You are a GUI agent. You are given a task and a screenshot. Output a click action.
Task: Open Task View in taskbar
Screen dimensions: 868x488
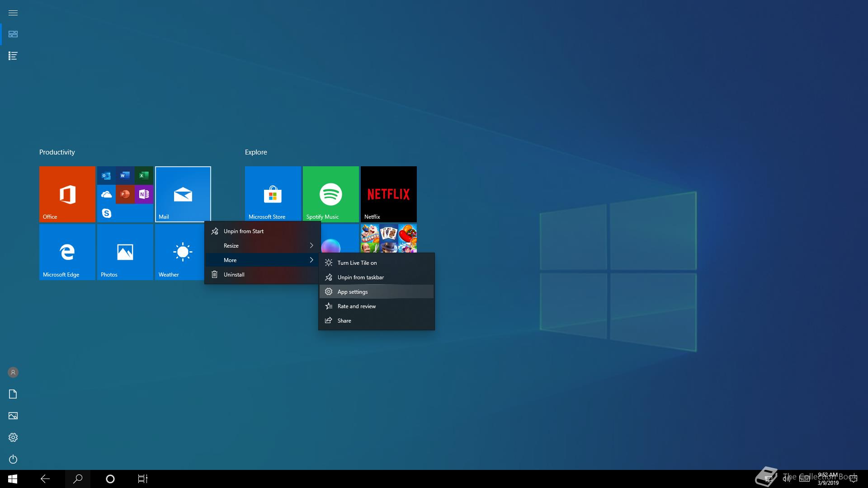coord(143,479)
